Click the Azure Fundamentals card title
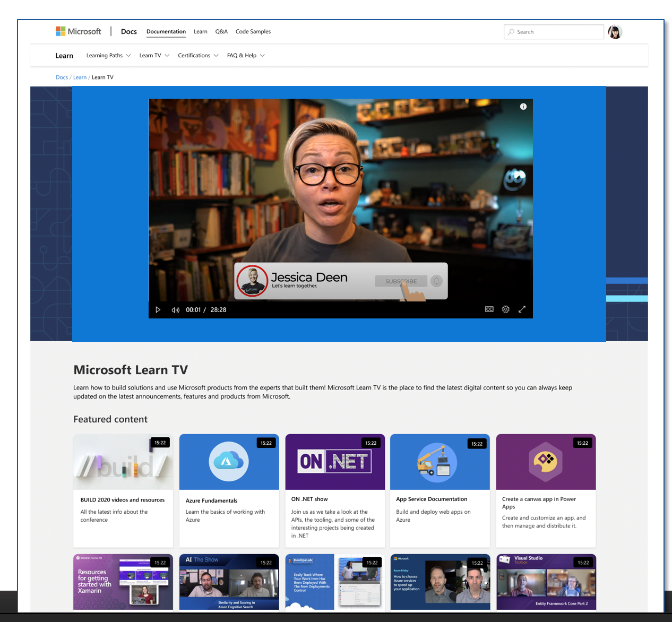Viewport: 672px width, 622px height. pyautogui.click(x=211, y=500)
